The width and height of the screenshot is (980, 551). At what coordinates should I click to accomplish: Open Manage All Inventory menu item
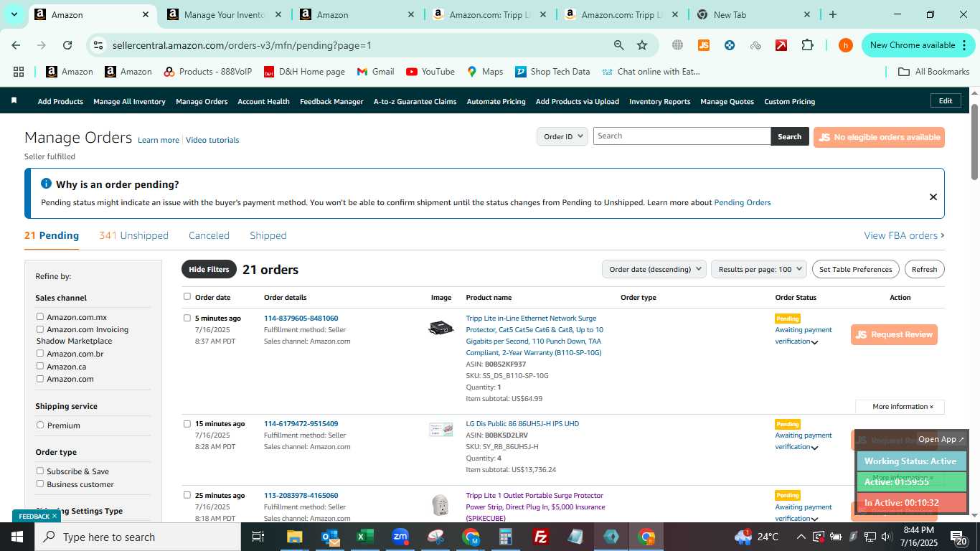tap(129, 101)
